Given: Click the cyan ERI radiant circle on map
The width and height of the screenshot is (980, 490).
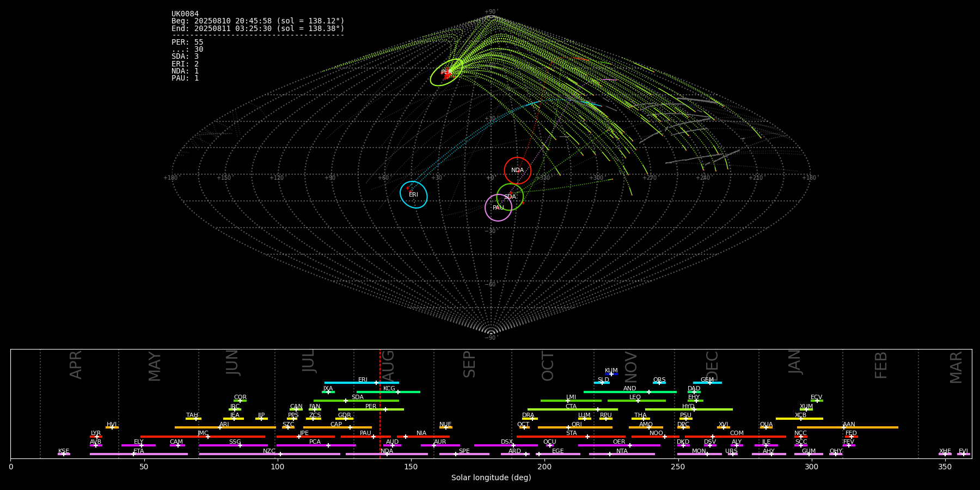Looking at the screenshot, I should (x=414, y=194).
